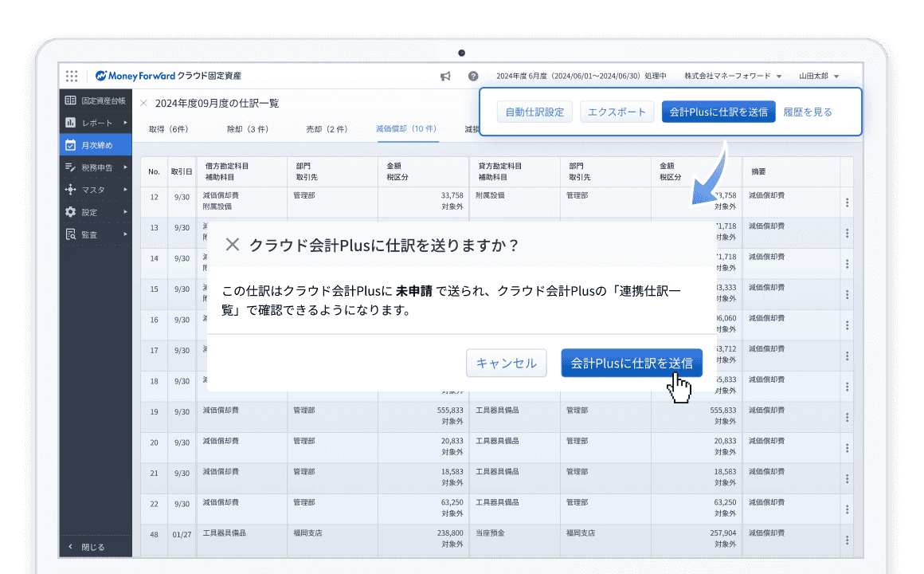This screenshot has width=924, height=574.
Task: Click the 自動仕訳設定 button
Action: click(534, 112)
